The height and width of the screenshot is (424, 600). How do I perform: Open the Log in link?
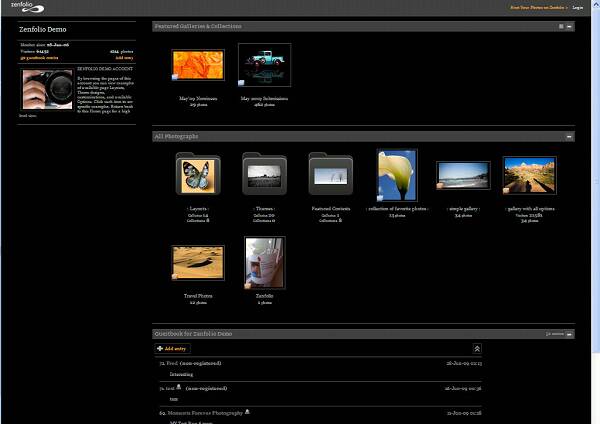[577, 8]
